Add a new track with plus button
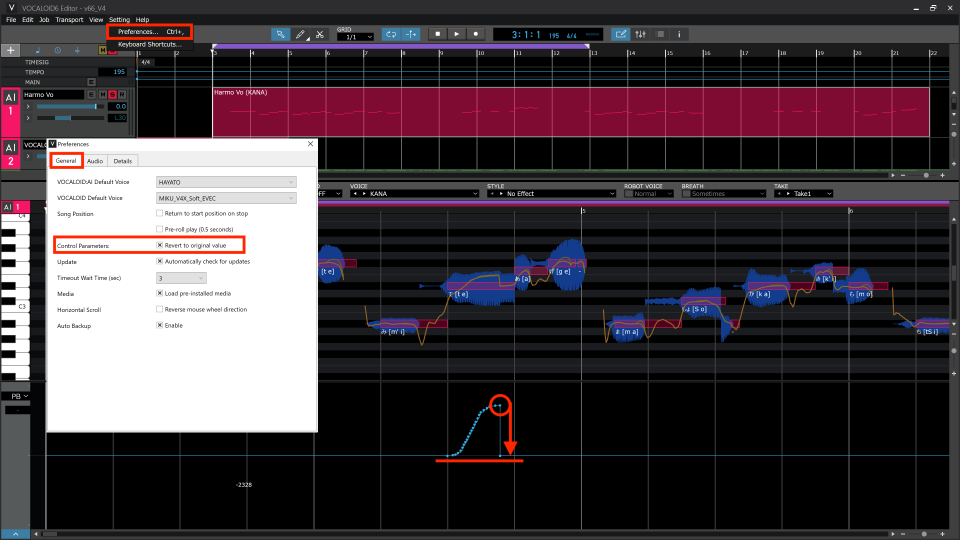 click(x=10, y=50)
